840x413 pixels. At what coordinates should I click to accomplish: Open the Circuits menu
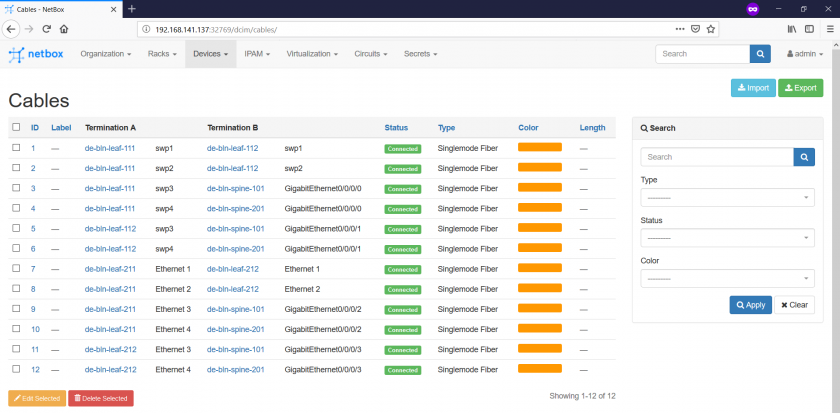pyautogui.click(x=371, y=54)
